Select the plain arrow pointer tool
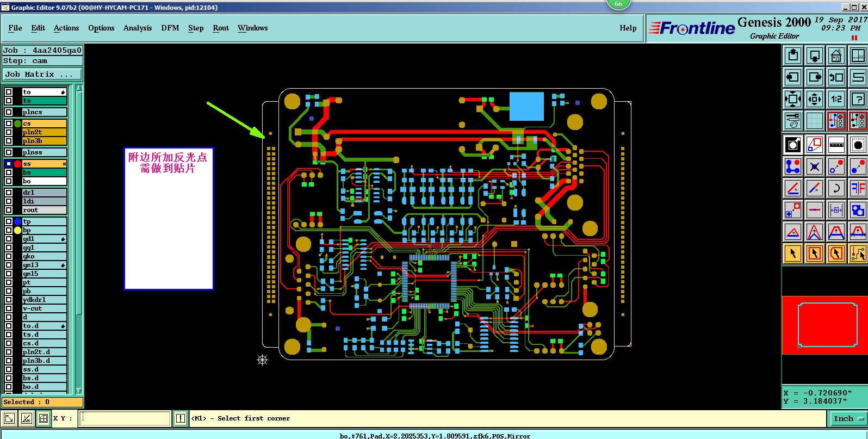The height and width of the screenshot is (439, 868). tap(793, 253)
